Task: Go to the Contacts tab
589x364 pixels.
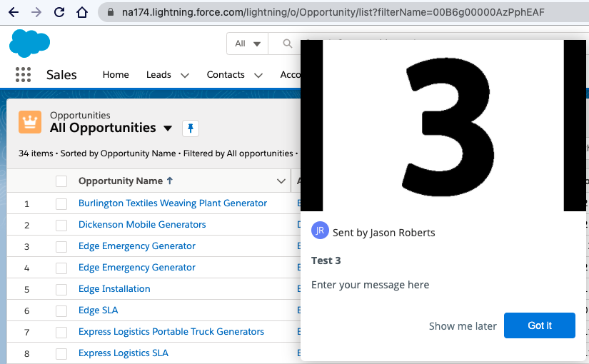Action: click(226, 75)
